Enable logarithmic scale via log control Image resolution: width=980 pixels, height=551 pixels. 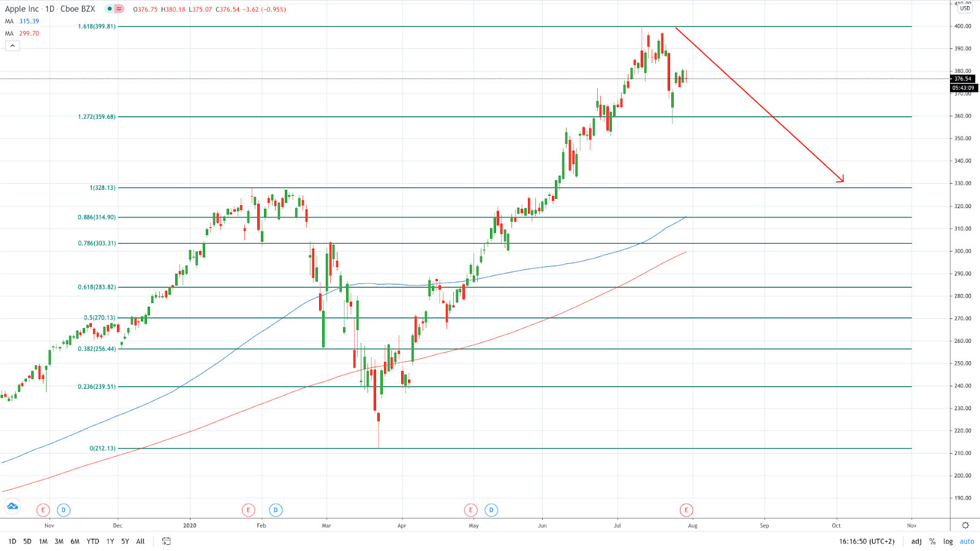tap(948, 541)
